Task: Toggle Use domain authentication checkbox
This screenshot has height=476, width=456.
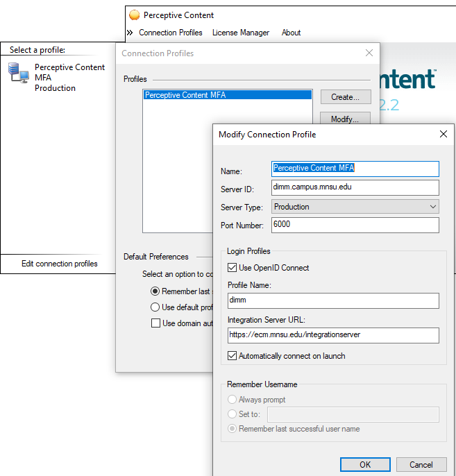Action: point(155,323)
